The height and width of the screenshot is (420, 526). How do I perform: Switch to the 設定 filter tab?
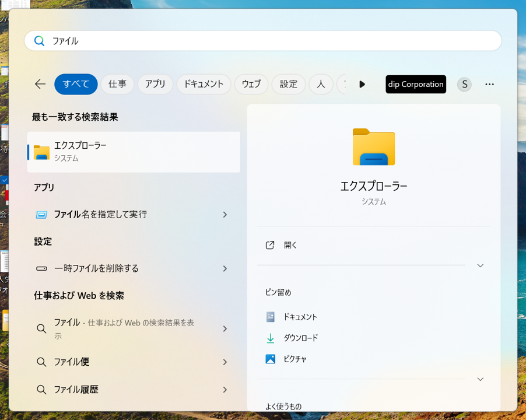[289, 84]
